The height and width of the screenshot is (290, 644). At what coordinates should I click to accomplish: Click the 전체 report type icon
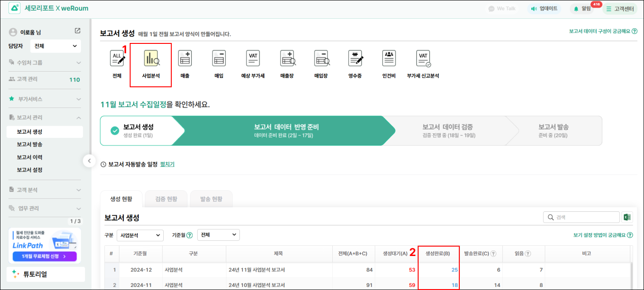[x=117, y=59]
